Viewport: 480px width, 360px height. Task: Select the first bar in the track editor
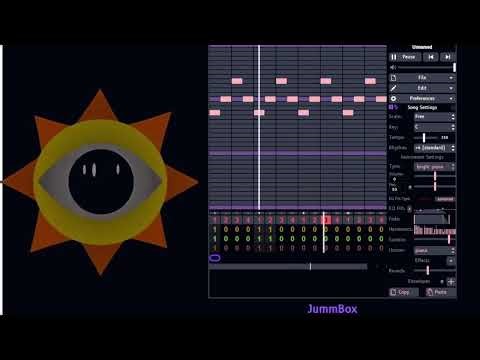point(215,220)
